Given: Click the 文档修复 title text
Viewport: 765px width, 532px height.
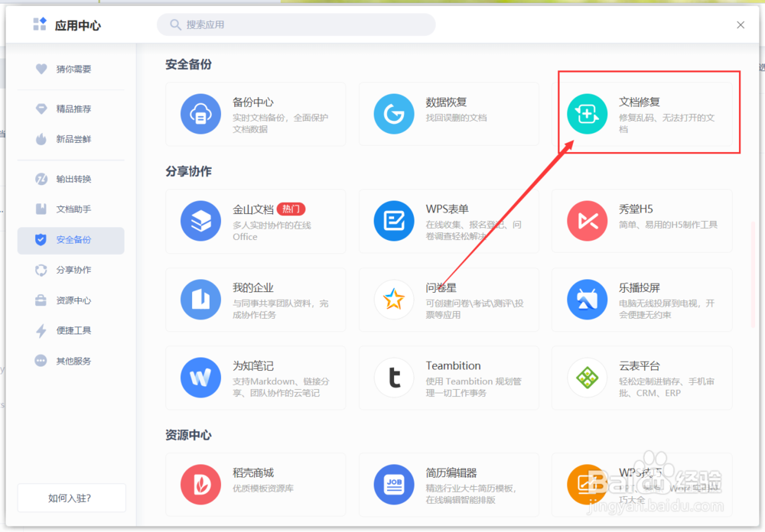Looking at the screenshot, I should point(639,102).
